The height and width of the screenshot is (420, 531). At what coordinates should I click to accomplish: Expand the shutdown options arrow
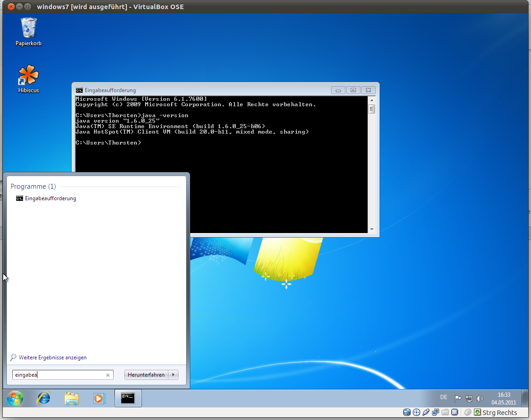(x=173, y=375)
